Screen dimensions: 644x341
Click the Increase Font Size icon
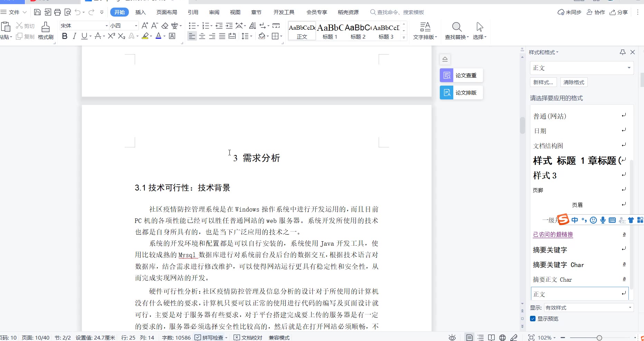pos(145,26)
